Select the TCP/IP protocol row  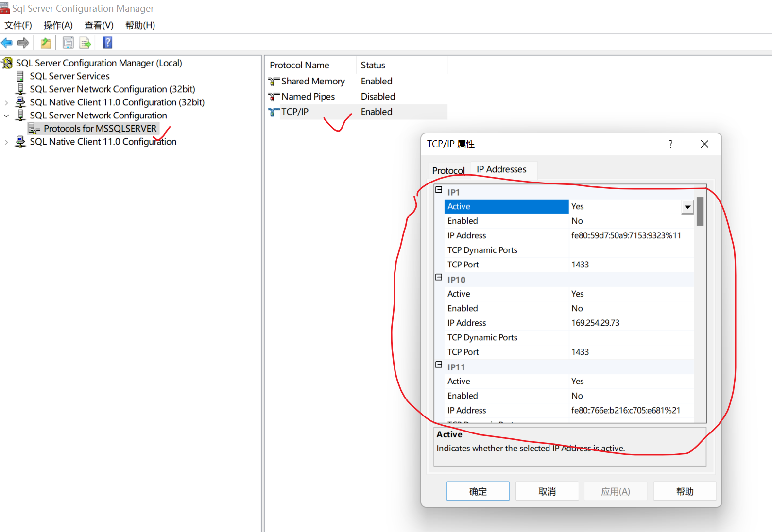click(294, 112)
